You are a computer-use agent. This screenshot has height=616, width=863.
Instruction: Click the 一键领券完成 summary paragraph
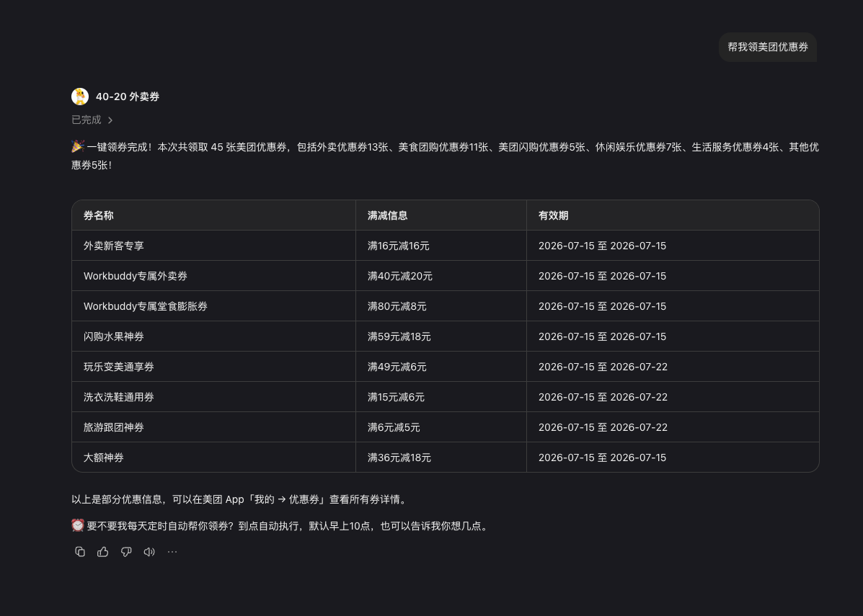point(446,156)
